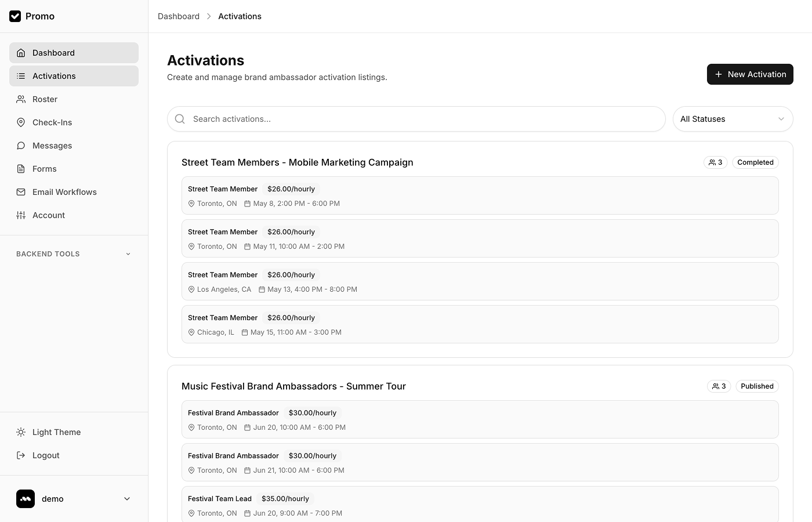Open Account settings via the sliders icon
Image resolution: width=812 pixels, height=522 pixels.
[21, 215]
